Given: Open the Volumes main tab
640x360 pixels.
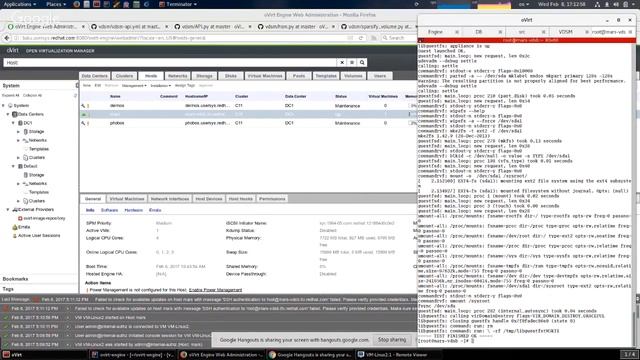Looking at the screenshot, I should (x=353, y=76).
